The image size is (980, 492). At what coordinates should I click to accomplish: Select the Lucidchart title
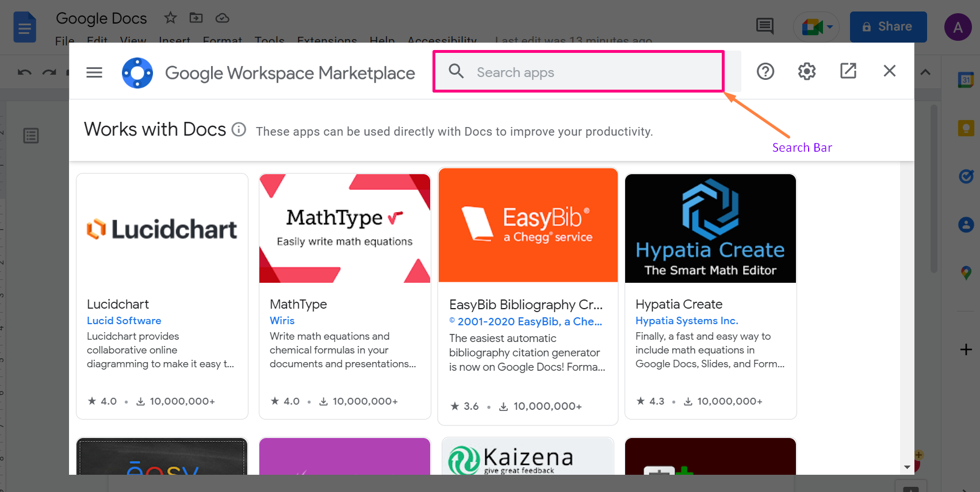point(118,304)
